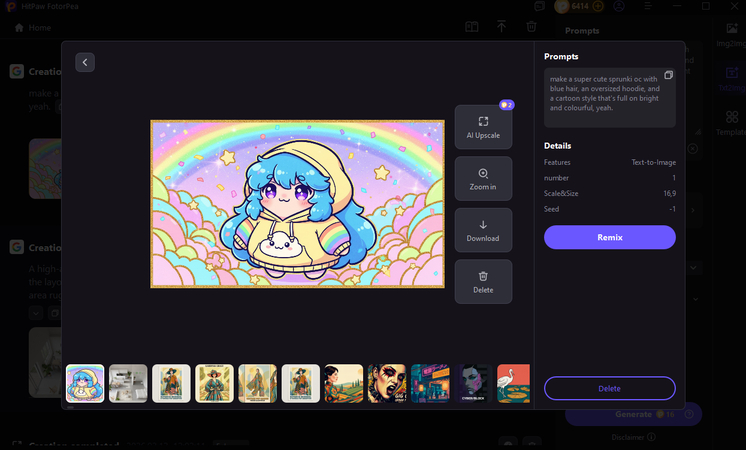Click Zoom in button

(483, 179)
